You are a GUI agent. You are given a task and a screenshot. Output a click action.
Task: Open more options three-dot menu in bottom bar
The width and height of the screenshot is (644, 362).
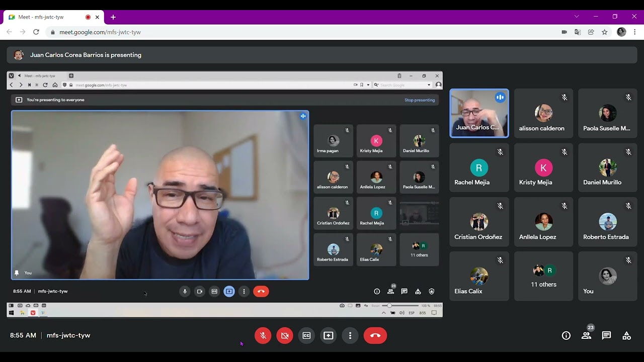click(350, 335)
